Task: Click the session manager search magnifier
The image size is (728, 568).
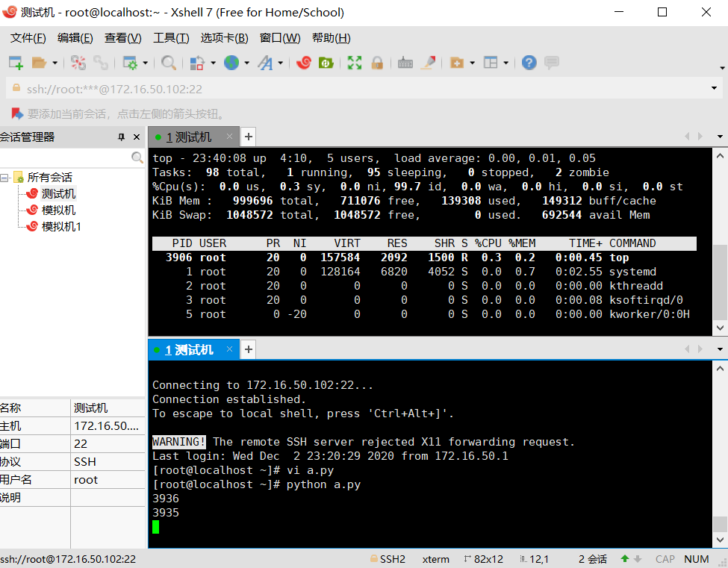Action: pos(137,157)
